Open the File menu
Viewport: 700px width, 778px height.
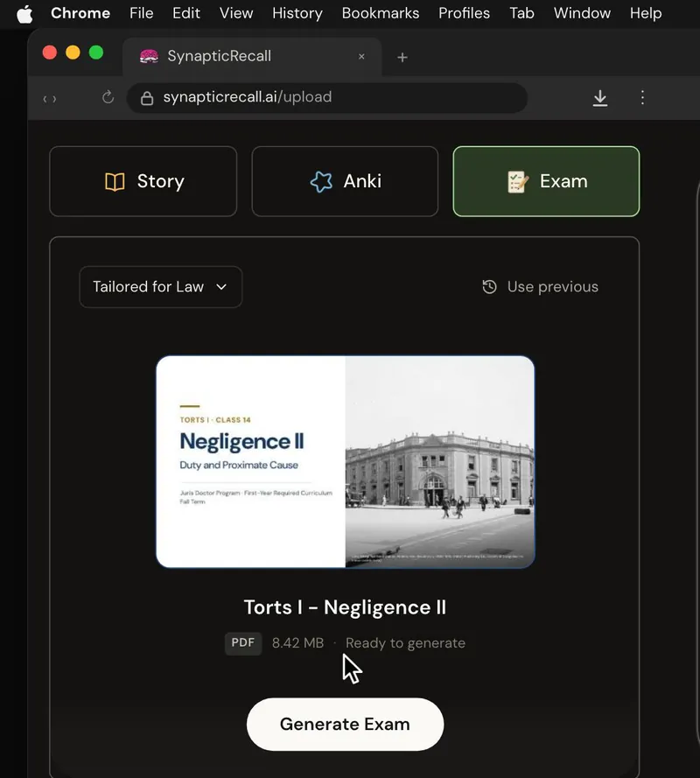click(142, 13)
